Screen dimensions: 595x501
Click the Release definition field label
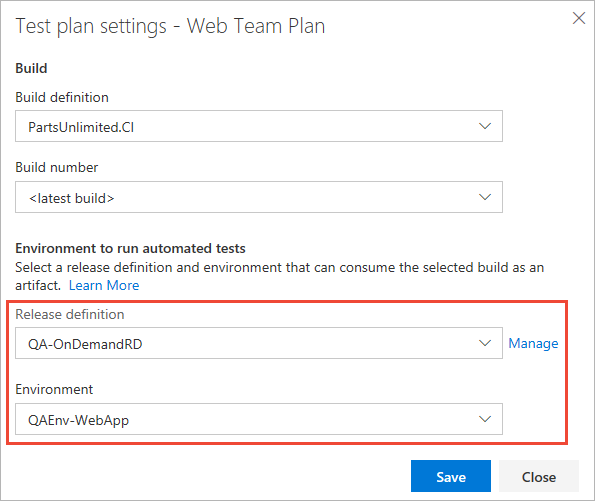[x=70, y=314]
